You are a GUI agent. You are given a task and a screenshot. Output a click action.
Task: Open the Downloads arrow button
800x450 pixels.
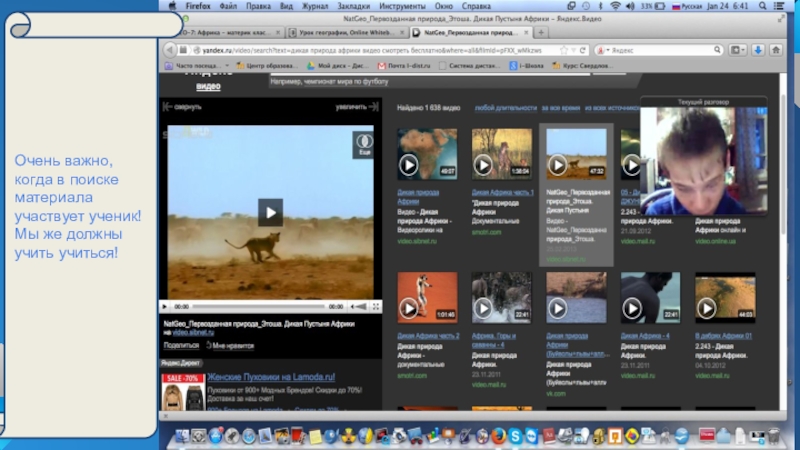[x=758, y=50]
